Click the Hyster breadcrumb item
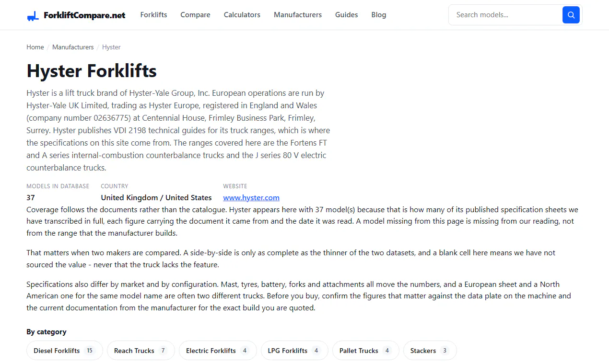Image resolution: width=609 pixels, height=364 pixels. pos(111,47)
